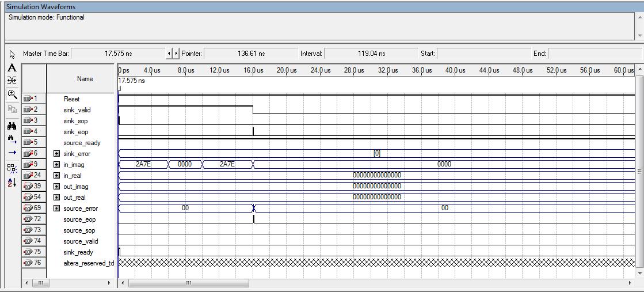Click the Sort A-Z icon
Image resolution: width=644 pixels, height=292 pixels.
[12, 182]
